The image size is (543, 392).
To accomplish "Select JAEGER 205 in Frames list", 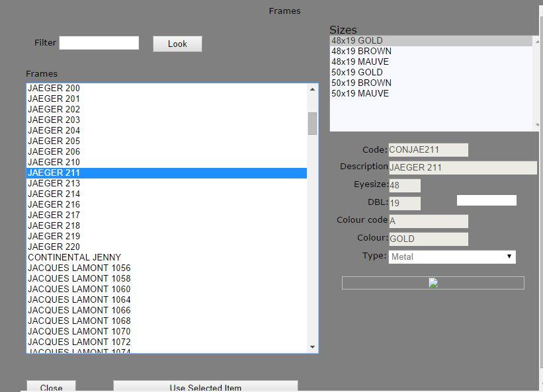I will [x=167, y=141].
